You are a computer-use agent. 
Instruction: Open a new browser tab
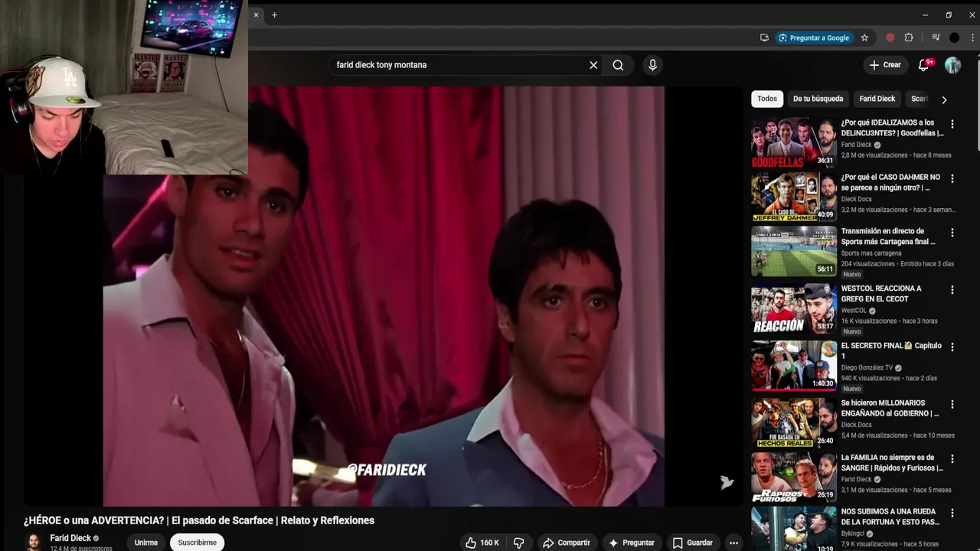point(274,15)
